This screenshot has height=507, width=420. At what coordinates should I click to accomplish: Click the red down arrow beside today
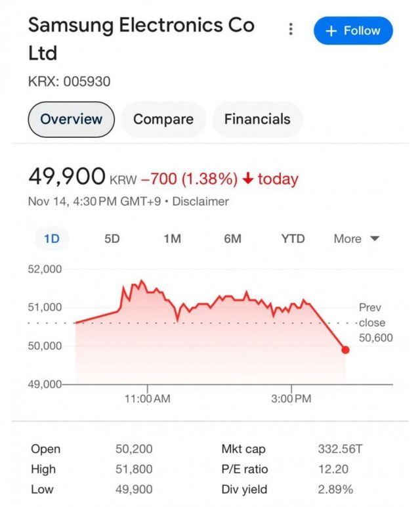point(248,179)
